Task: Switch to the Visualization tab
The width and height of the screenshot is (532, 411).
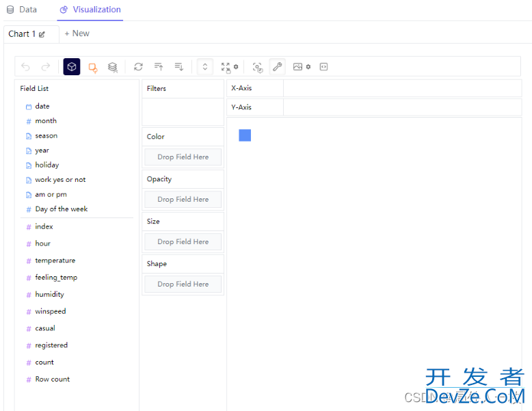Action: [x=90, y=10]
